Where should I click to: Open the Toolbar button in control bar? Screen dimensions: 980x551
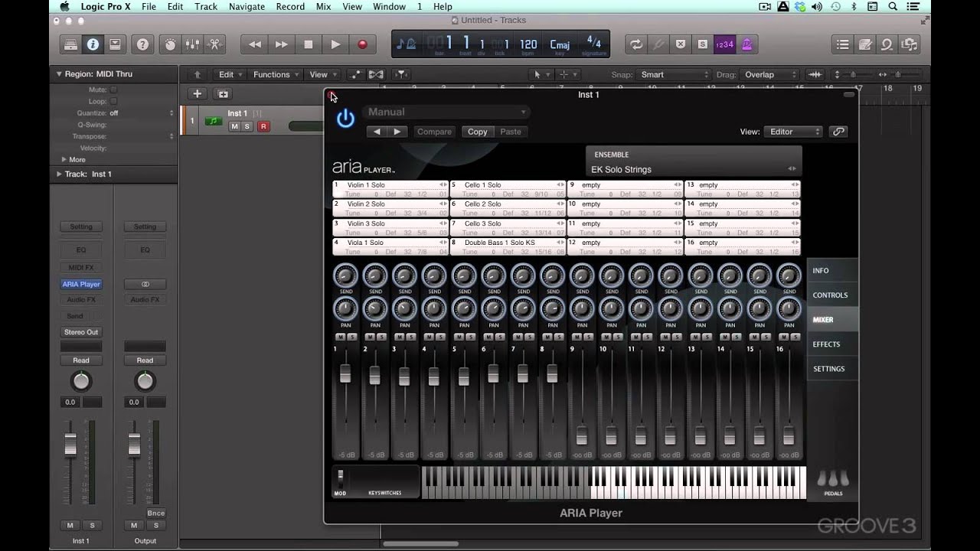coord(115,44)
